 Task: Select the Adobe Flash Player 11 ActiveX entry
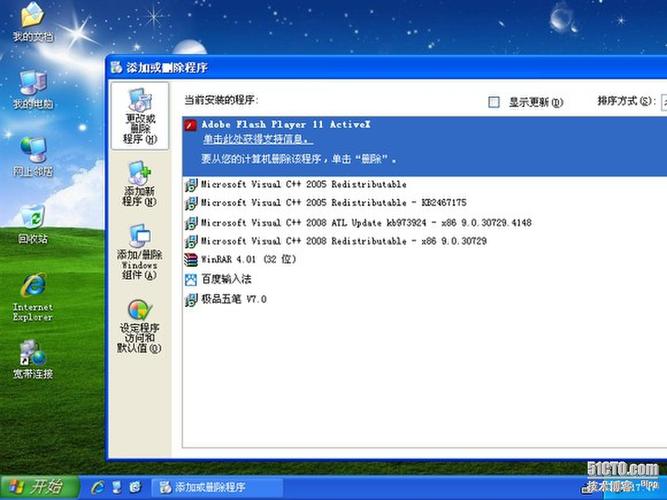(425, 146)
